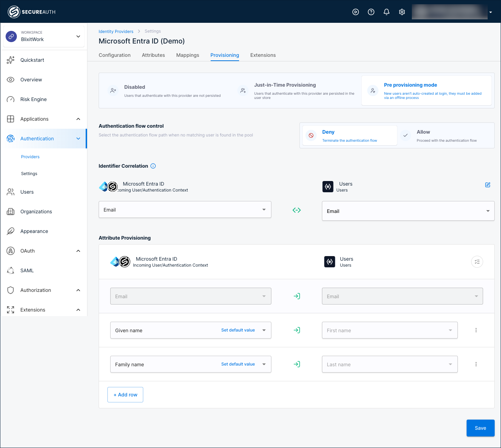Viewport: 501px width, 448px height.
Task: Select the Provisioning tab
Action: [x=225, y=55]
